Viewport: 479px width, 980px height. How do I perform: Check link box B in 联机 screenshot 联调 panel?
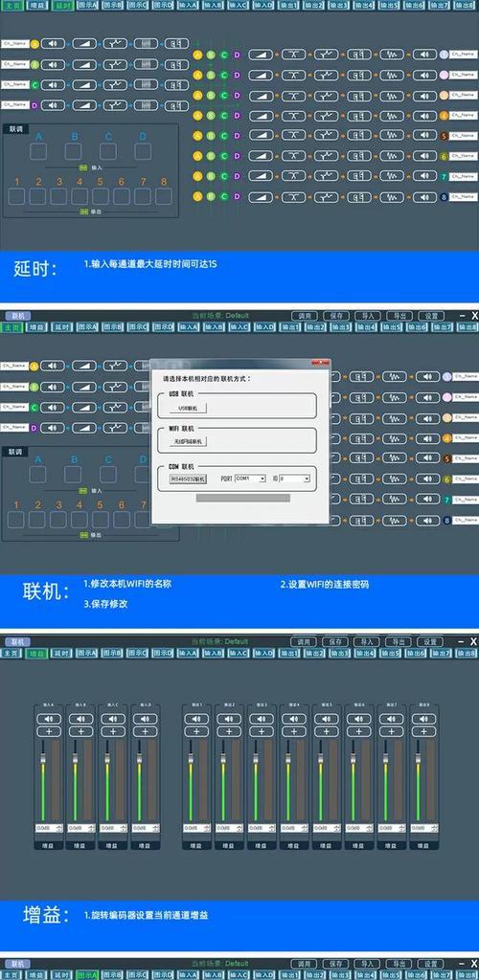(x=73, y=475)
